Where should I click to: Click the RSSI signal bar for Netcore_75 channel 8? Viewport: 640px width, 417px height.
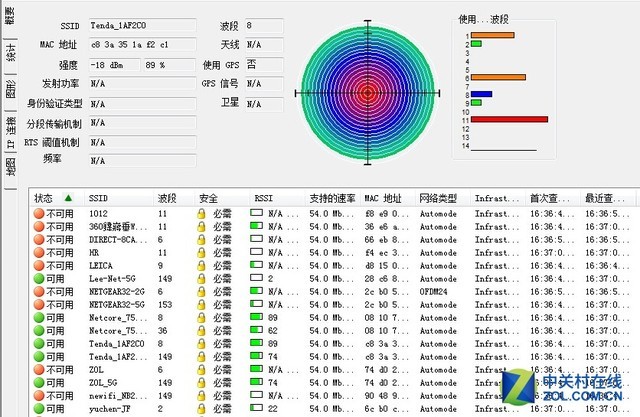[x=256, y=317]
